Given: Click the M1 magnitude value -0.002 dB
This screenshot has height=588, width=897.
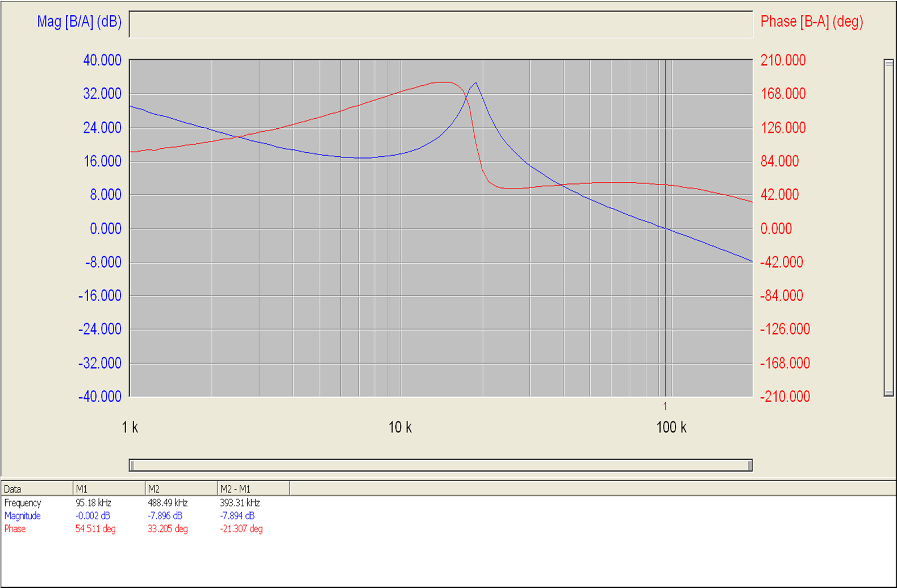Looking at the screenshot, I should 93,516.
